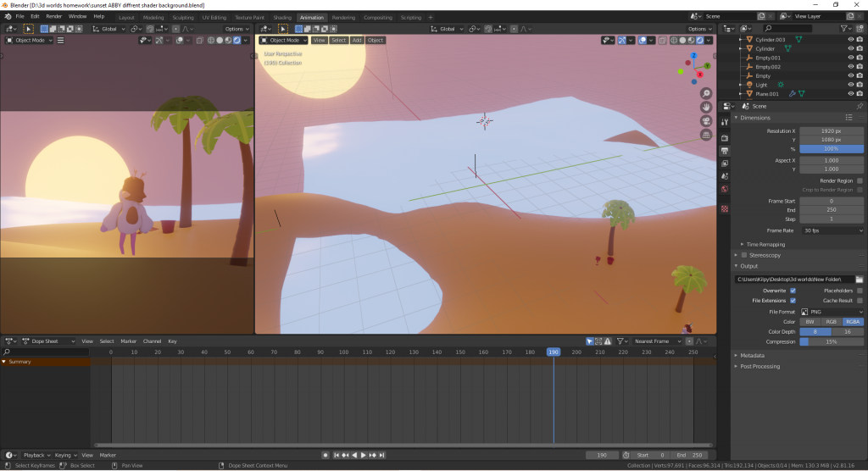Open the File menu
868x471 pixels.
[20, 17]
